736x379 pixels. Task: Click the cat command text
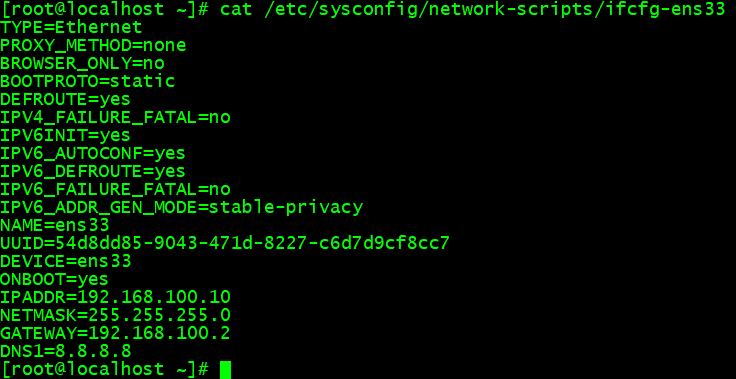click(x=237, y=9)
